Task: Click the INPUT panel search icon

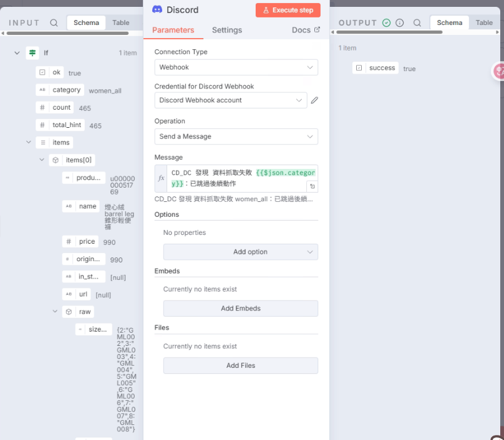Action: 54,23
